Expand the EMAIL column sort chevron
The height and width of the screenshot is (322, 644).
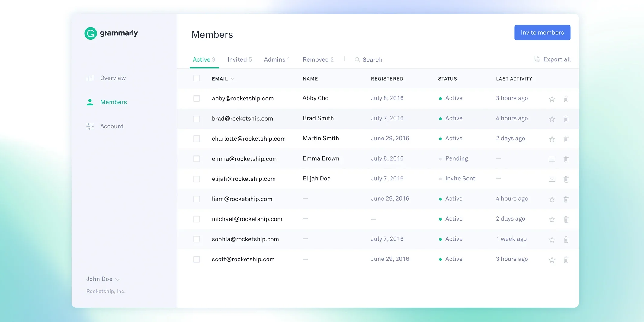[232, 79]
